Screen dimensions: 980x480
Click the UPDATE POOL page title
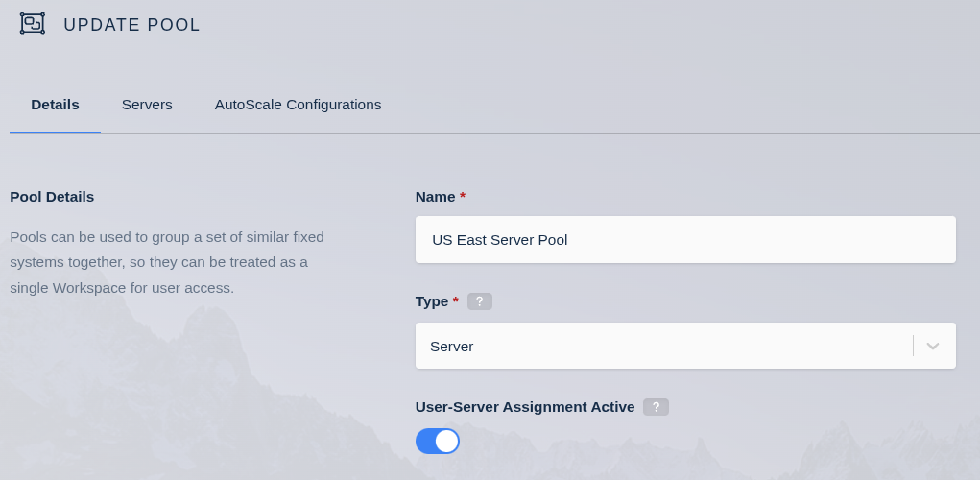point(132,25)
